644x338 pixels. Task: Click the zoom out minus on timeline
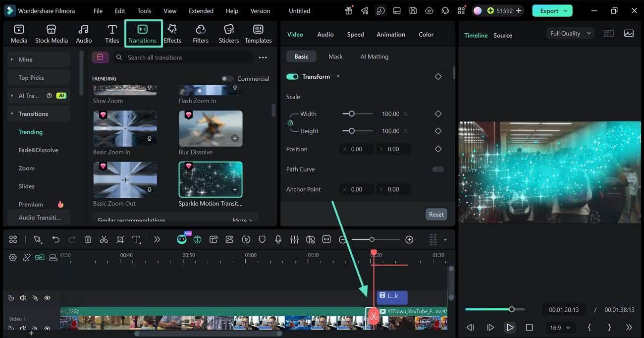(x=343, y=239)
